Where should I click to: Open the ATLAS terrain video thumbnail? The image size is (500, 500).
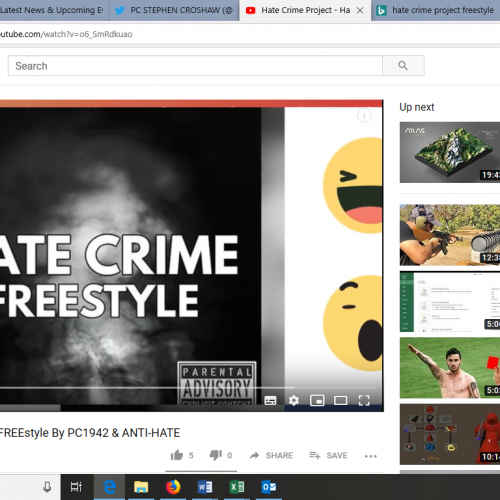(450, 152)
